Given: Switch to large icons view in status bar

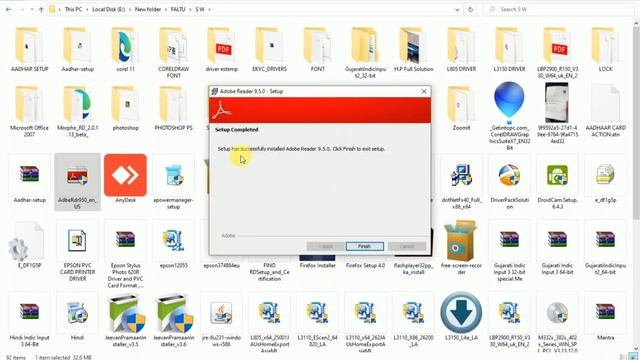Looking at the screenshot, I should (x=634, y=357).
